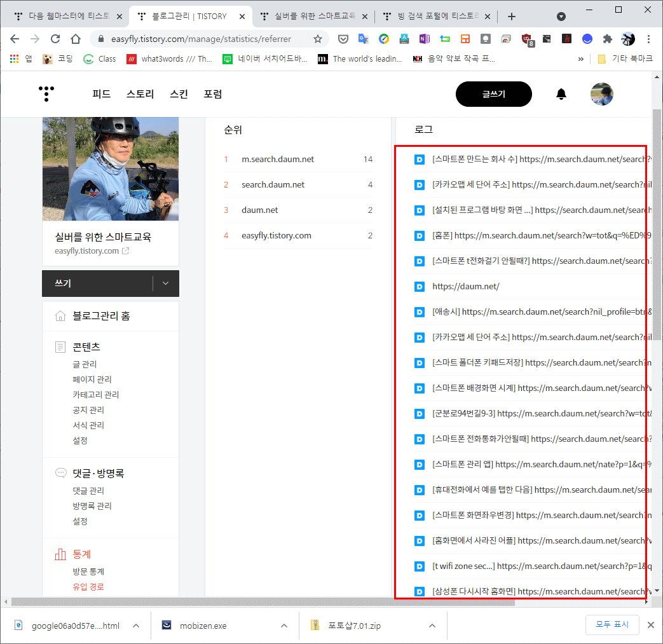The width and height of the screenshot is (663, 644).
Task: Click the Tistory logo icon
Action: tap(46, 93)
